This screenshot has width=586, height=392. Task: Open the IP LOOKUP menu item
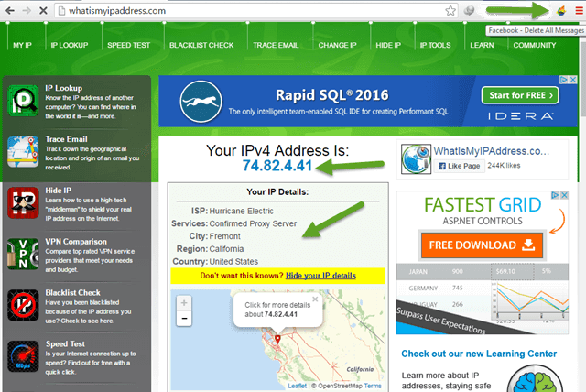(70, 45)
